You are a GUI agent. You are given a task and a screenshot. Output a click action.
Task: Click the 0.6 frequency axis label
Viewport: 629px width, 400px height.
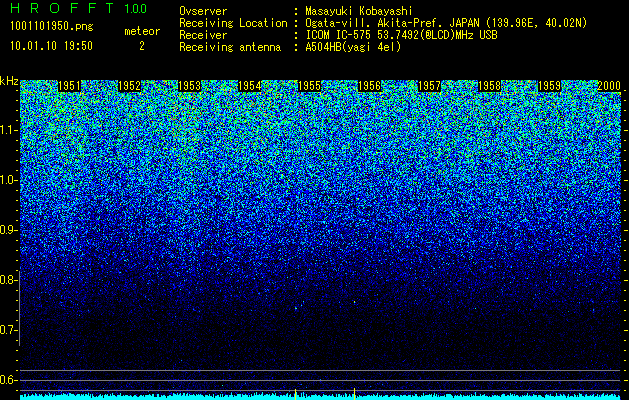8,380
